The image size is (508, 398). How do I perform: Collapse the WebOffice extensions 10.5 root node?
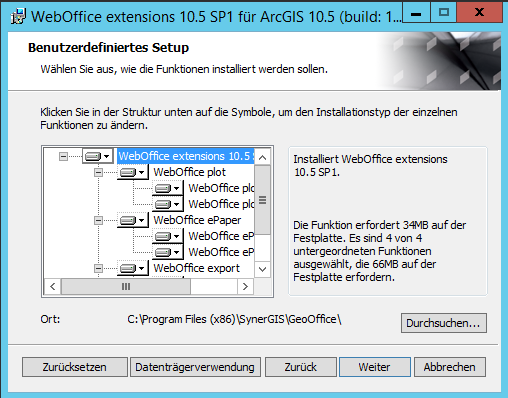pos(63,156)
